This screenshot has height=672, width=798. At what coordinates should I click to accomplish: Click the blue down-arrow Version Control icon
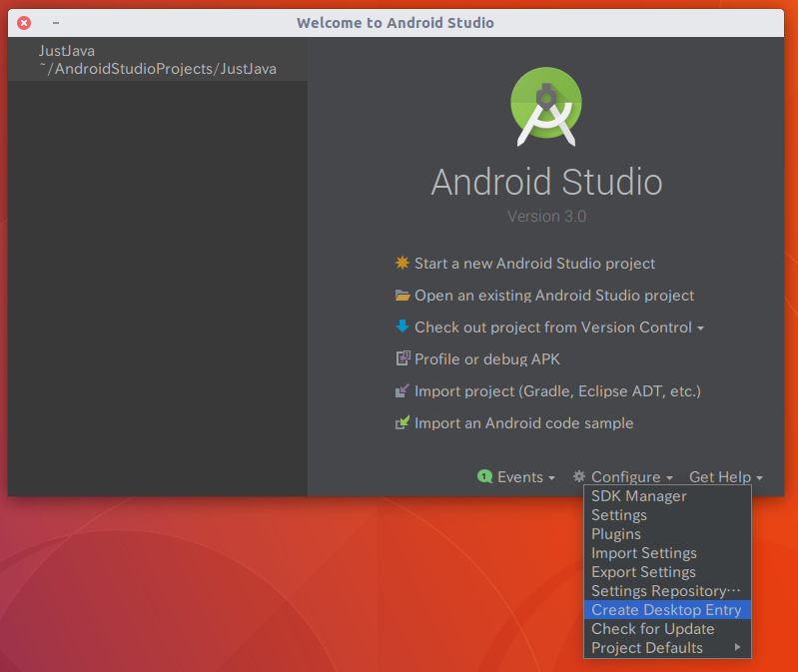(402, 327)
